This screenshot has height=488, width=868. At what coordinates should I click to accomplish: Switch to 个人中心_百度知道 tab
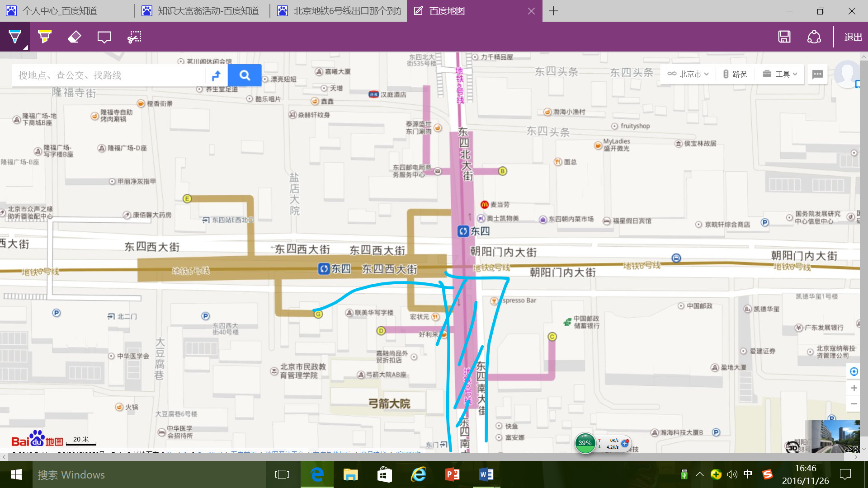pyautogui.click(x=60, y=11)
